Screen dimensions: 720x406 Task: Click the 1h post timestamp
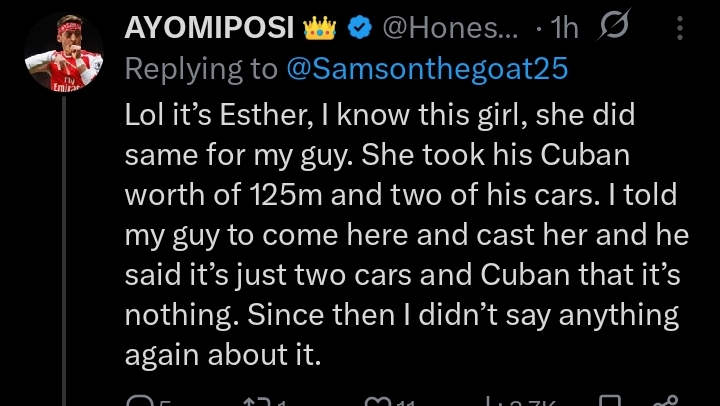563,29
